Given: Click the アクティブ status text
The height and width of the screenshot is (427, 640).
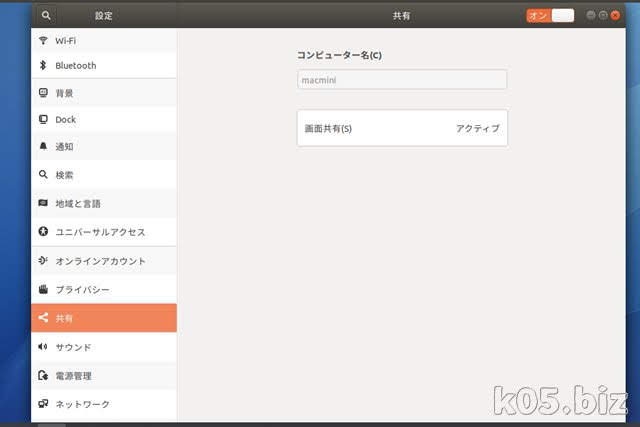Looking at the screenshot, I should coord(478,128).
